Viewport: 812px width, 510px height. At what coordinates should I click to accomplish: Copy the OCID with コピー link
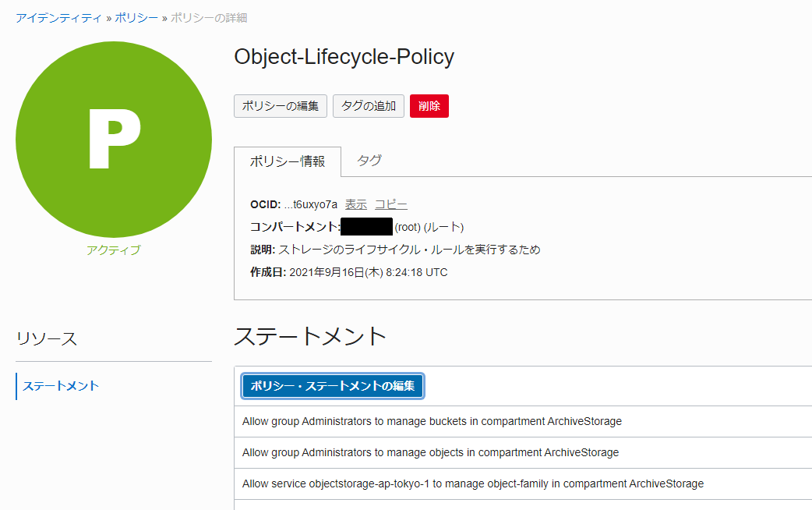click(x=391, y=205)
